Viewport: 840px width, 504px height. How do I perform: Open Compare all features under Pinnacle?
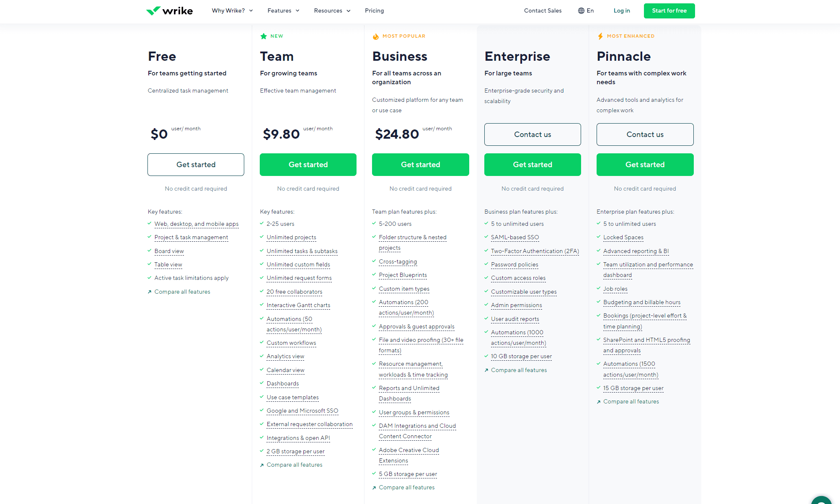tap(631, 401)
